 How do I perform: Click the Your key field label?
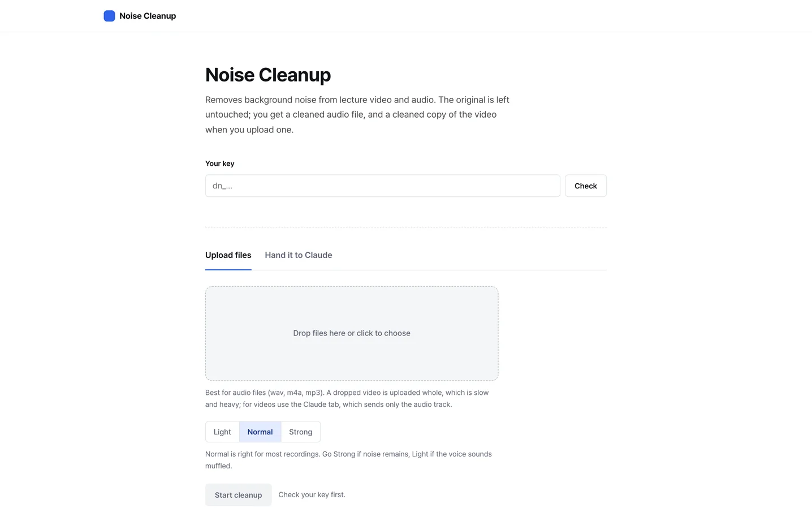click(219, 163)
